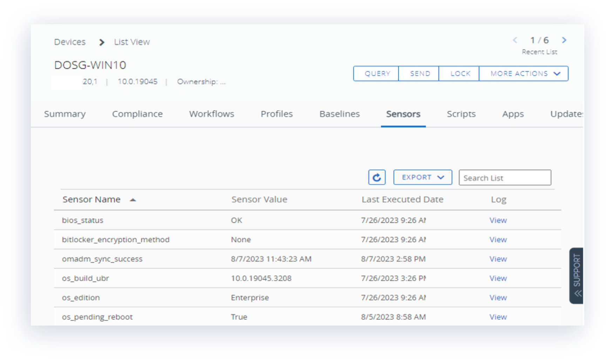The height and width of the screenshot is (364, 616).
Task: Click the Devices breadcrumb link
Action: coord(70,42)
